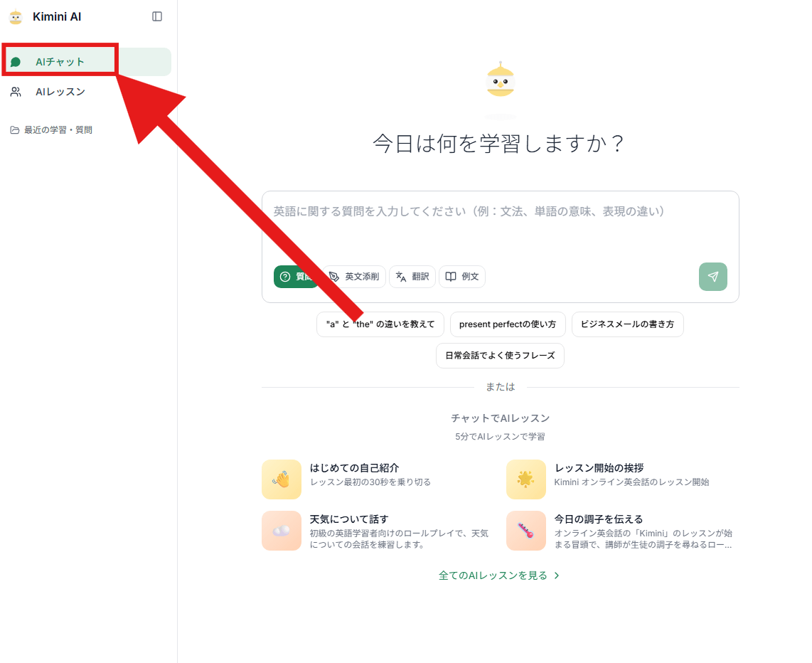Image resolution: width=812 pixels, height=663 pixels.
Task: Open AIレッスン in the sidebar
Action: [x=60, y=92]
